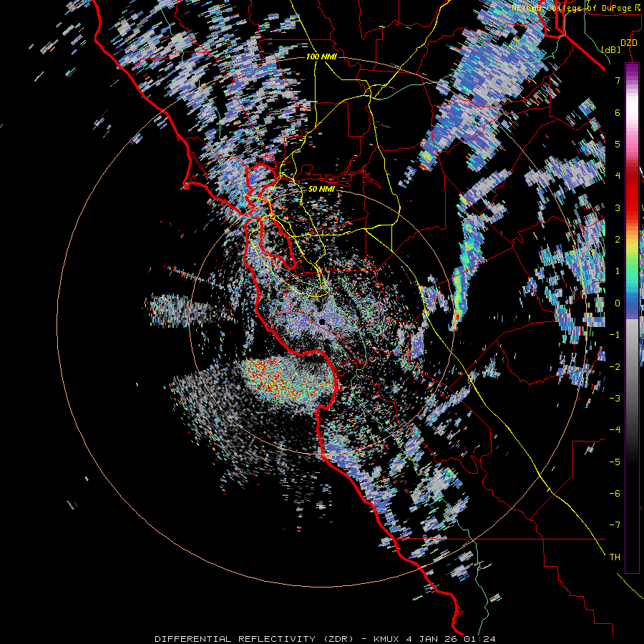Click the "-4" value on the color scale
The image size is (644, 644).
[x=615, y=429]
